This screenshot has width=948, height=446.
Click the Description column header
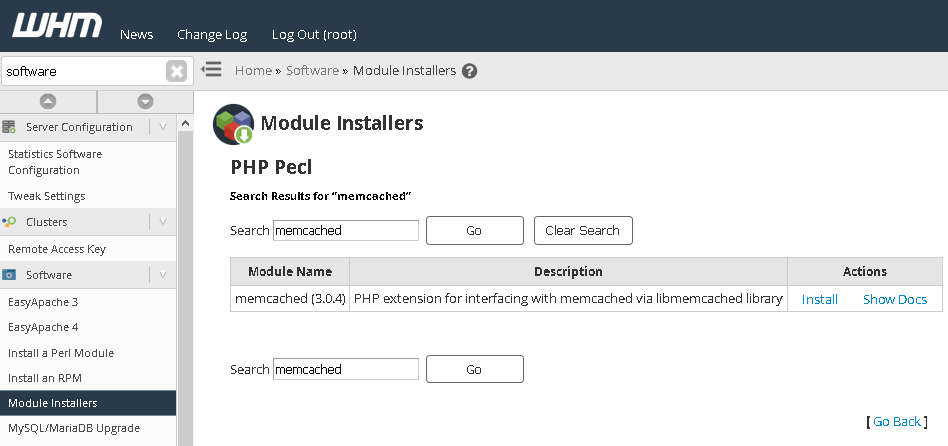(x=568, y=271)
